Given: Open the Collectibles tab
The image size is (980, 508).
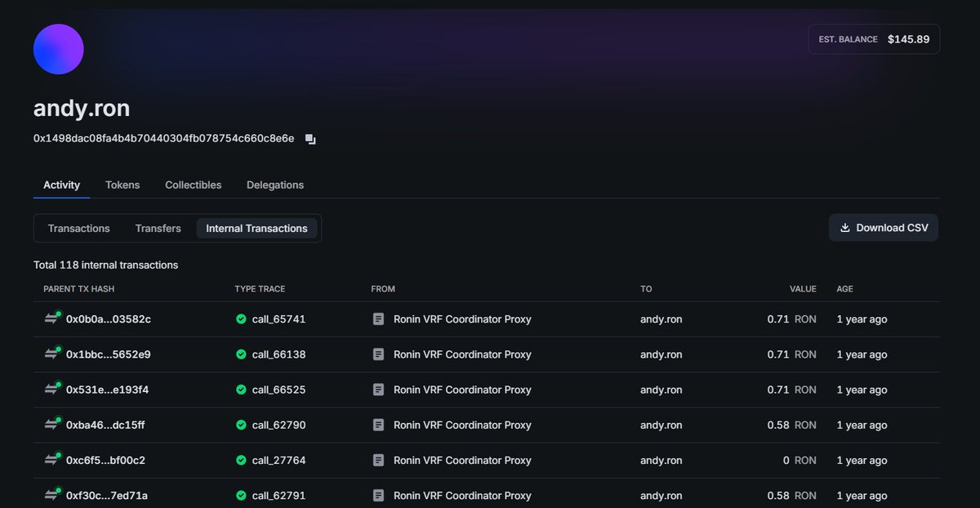Looking at the screenshot, I should pyautogui.click(x=193, y=185).
